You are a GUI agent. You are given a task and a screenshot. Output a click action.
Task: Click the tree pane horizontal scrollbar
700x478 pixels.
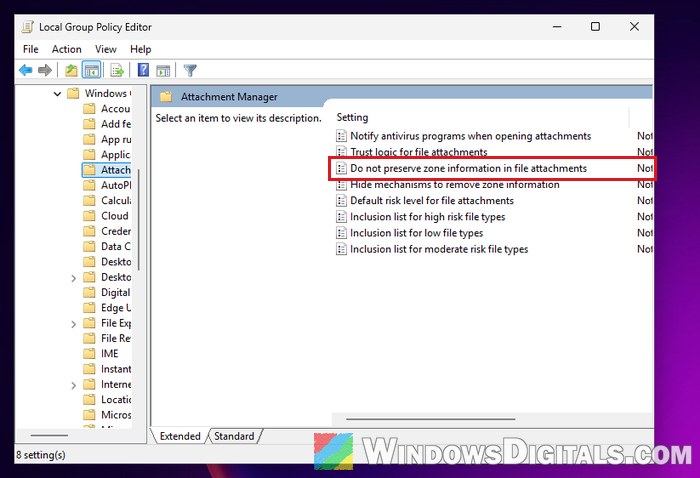tap(49, 435)
